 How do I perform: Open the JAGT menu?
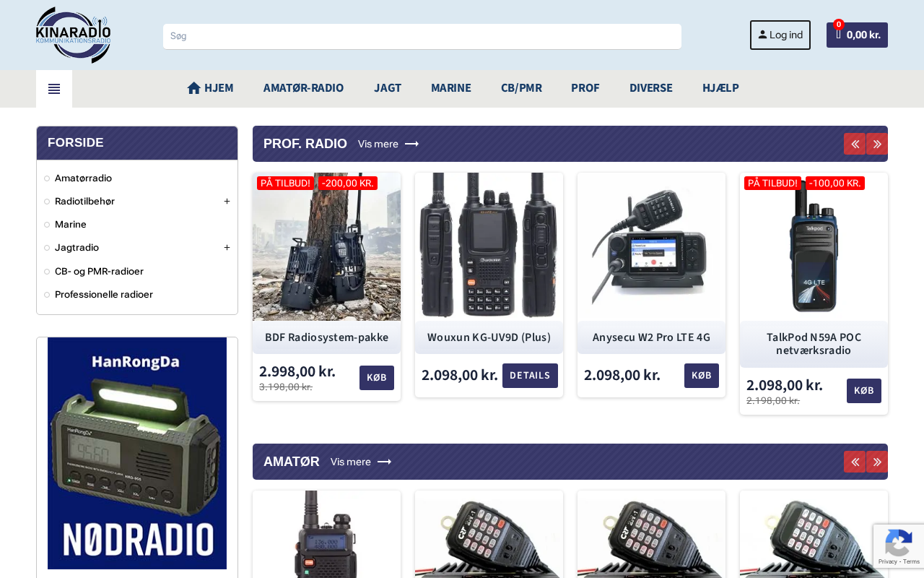[388, 88]
